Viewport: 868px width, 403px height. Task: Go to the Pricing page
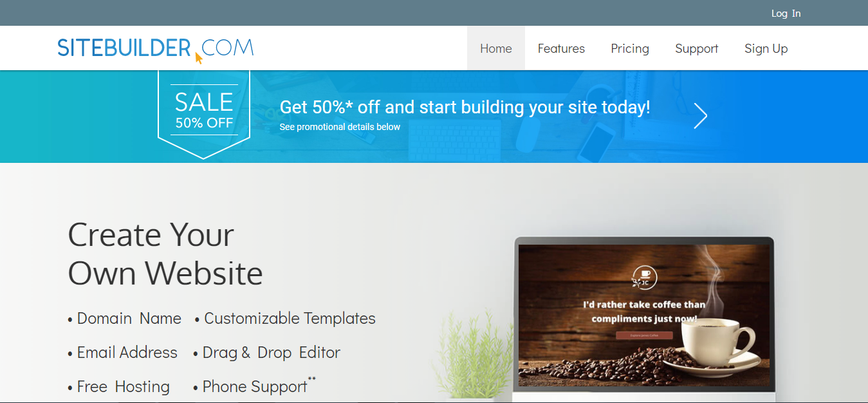coord(630,48)
